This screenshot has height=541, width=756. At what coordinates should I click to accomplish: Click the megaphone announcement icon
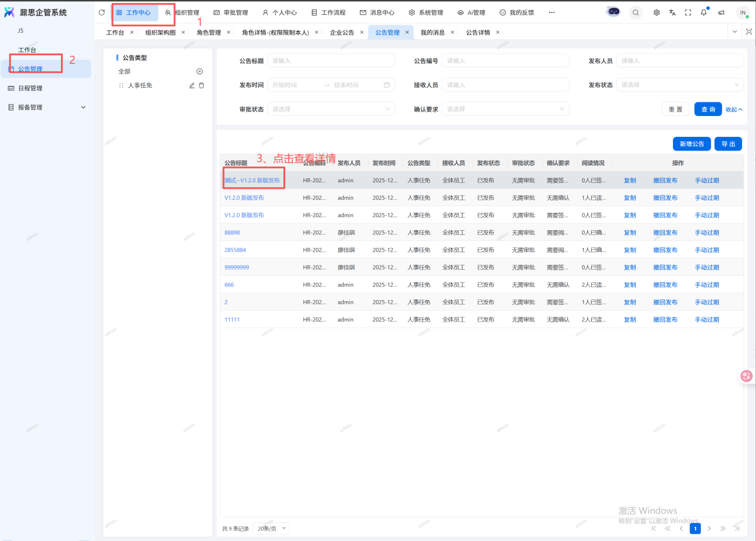[721, 13]
